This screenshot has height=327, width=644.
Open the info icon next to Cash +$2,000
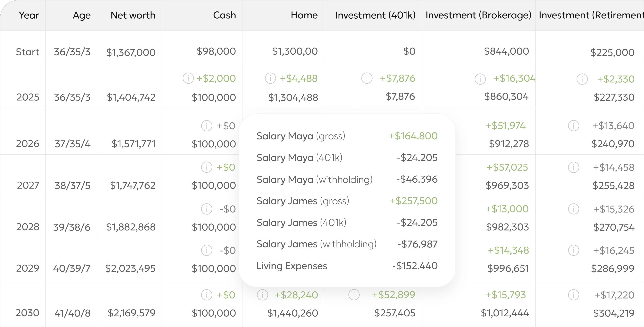coord(188,78)
